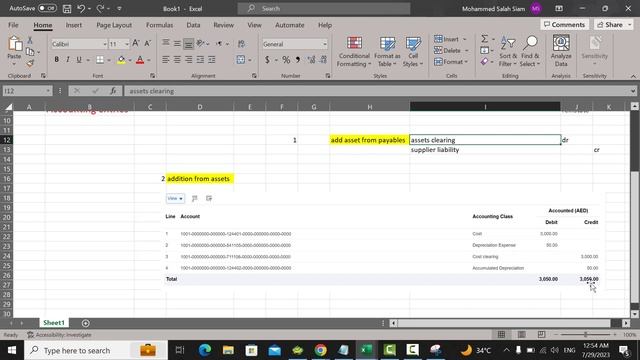Viewport: 640px width, 360px height.
Task: Open Chrome from the taskbar
Action: coord(320,350)
